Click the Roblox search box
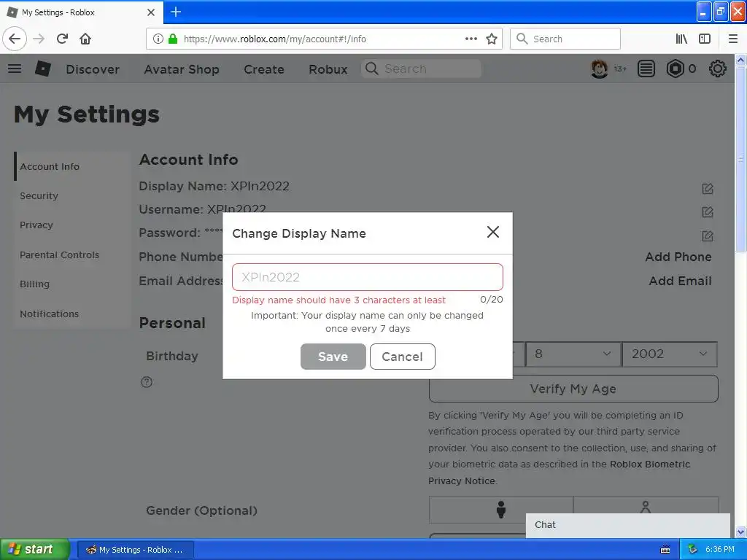Image resolution: width=747 pixels, height=560 pixels. coord(421,69)
